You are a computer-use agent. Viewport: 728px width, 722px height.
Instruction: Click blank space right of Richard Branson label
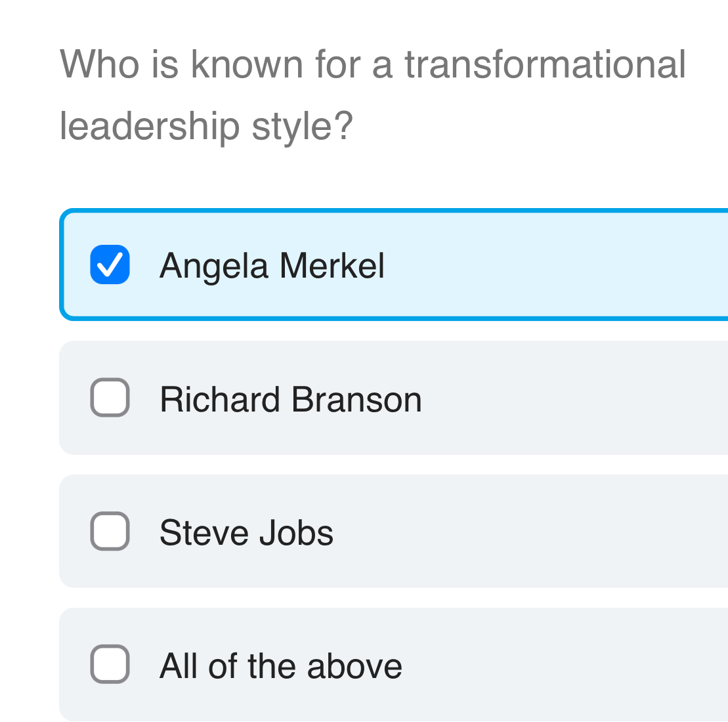coord(571,399)
